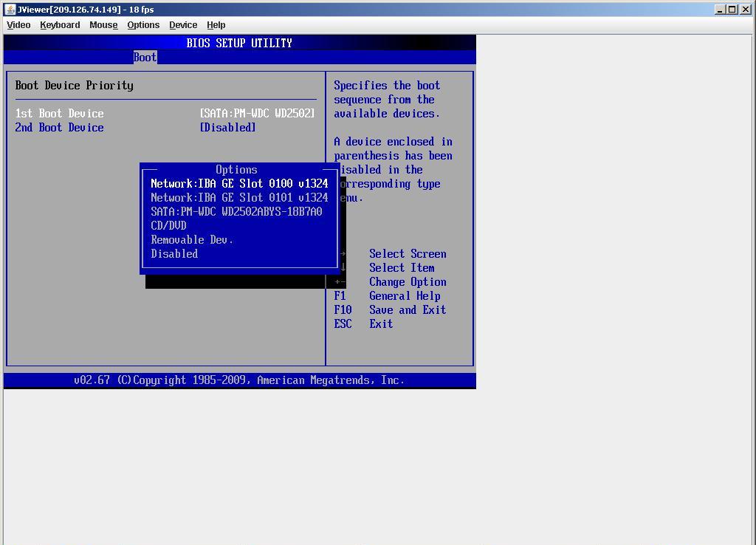Open the Options menu
The image size is (756, 545).
click(x=143, y=24)
